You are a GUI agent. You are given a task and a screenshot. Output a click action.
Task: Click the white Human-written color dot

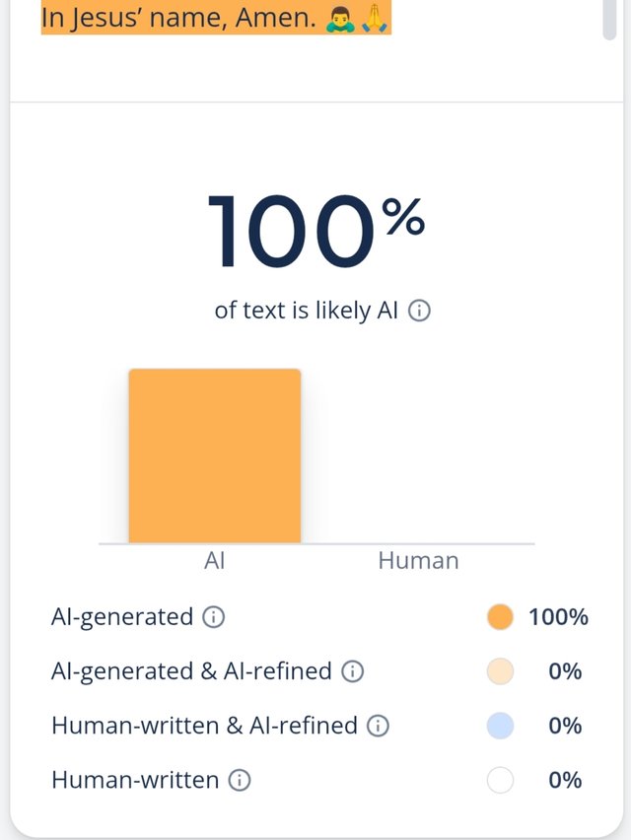pyautogui.click(x=500, y=781)
